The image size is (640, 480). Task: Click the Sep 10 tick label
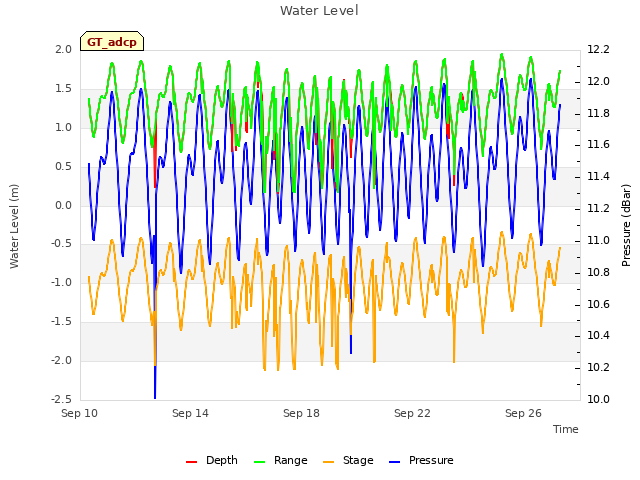click(x=80, y=413)
